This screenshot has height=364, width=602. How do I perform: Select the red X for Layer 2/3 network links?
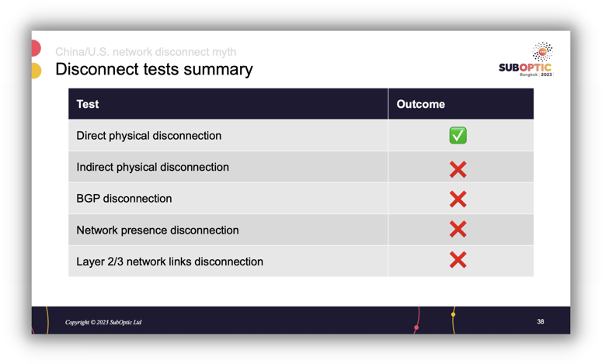[x=458, y=261]
